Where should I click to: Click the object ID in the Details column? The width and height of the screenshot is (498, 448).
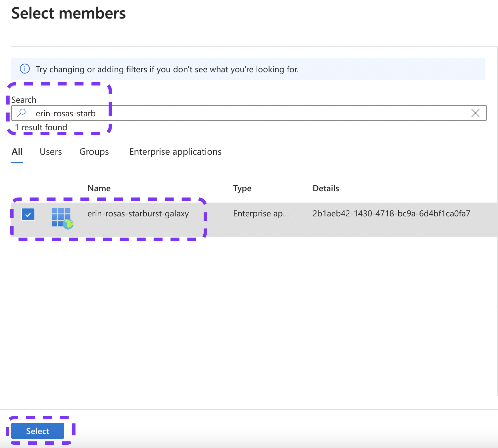pos(391,214)
